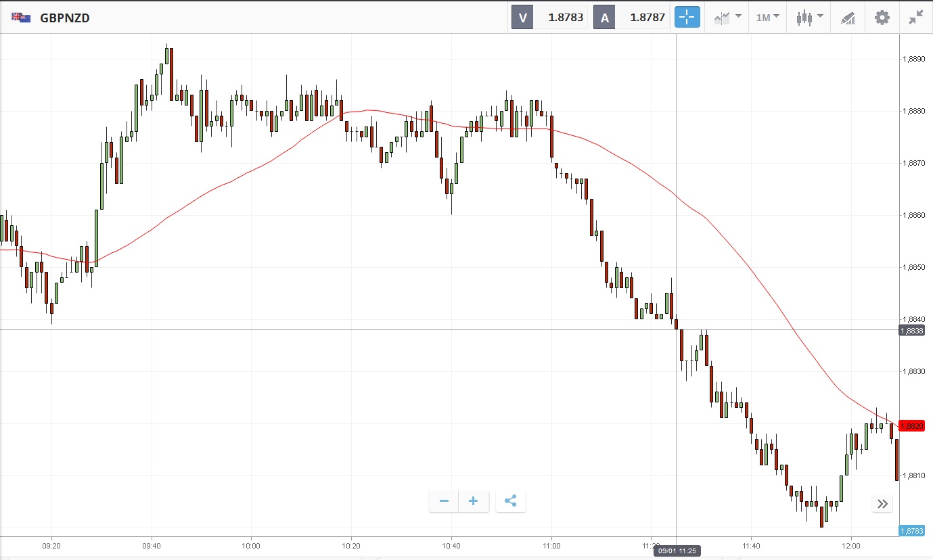Image resolution: width=933 pixels, height=560 pixels.
Task: Click the GBPNZD instrument name
Action: click(x=65, y=18)
